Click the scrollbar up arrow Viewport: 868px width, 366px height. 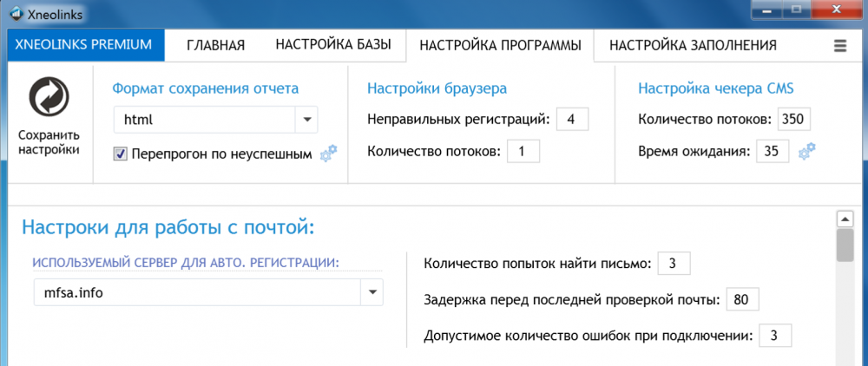[845, 219]
